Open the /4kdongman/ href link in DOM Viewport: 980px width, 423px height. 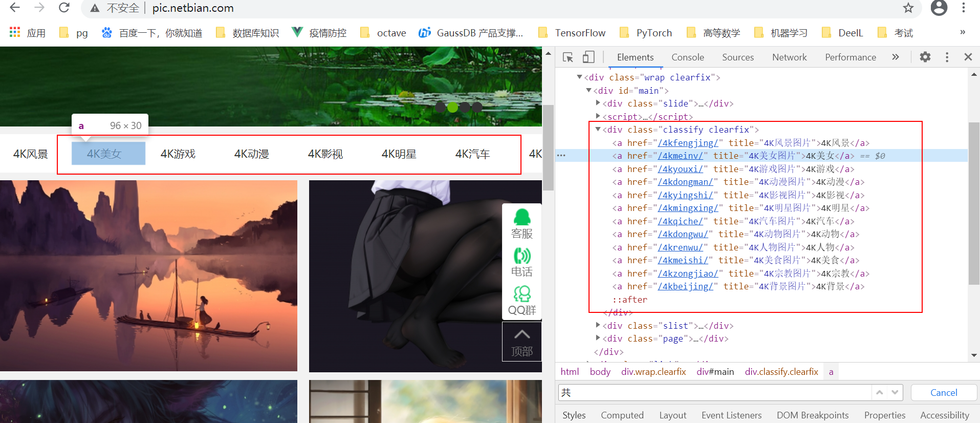point(685,182)
